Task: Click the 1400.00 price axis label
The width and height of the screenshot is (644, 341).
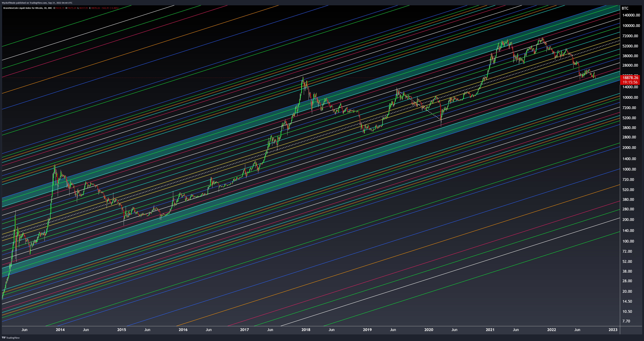Action: (629, 159)
